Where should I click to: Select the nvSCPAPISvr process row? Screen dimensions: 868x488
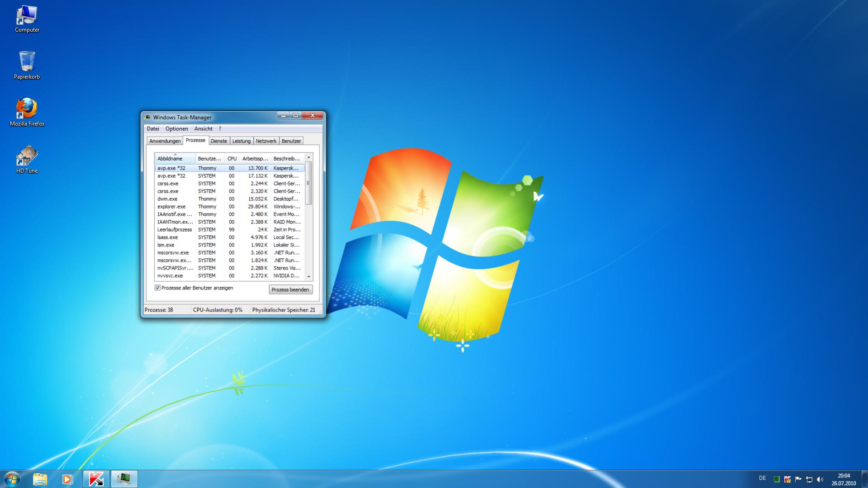coord(230,268)
